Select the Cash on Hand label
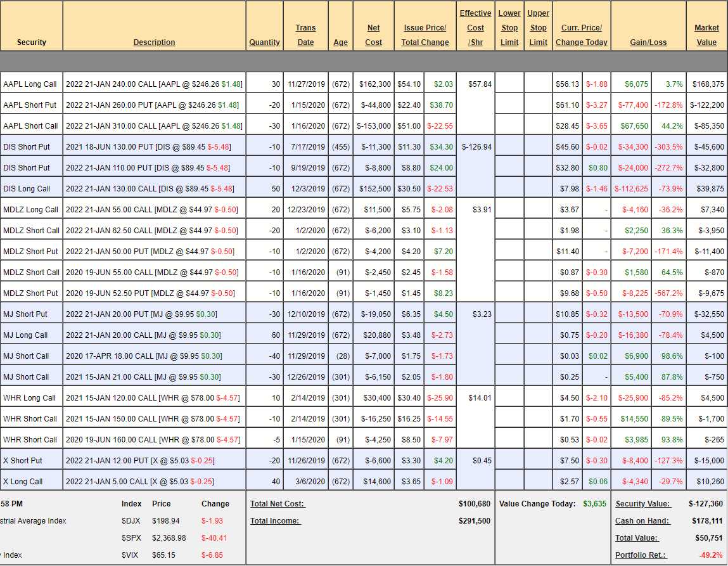The height and width of the screenshot is (566, 728). pyautogui.click(x=642, y=521)
